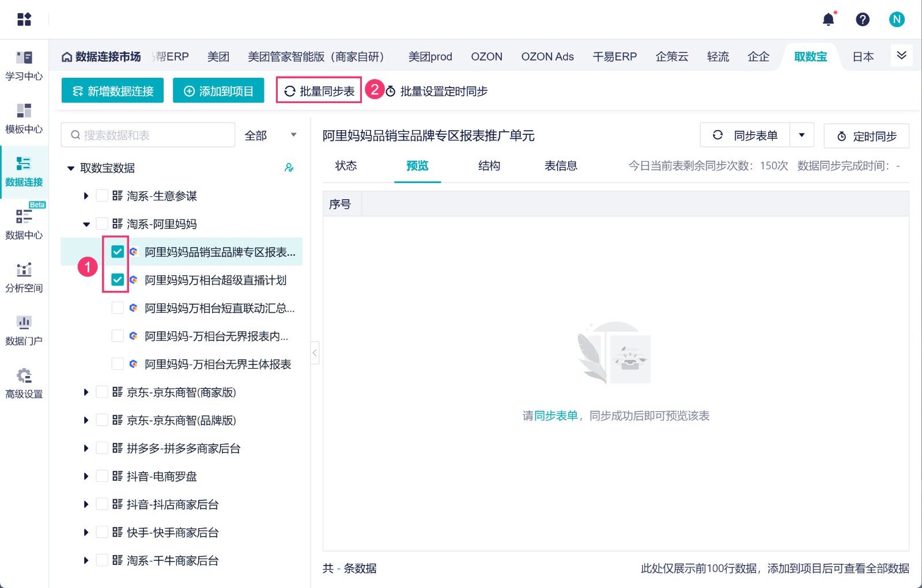Open the notifications bell
The image size is (922, 588).
coord(829,20)
